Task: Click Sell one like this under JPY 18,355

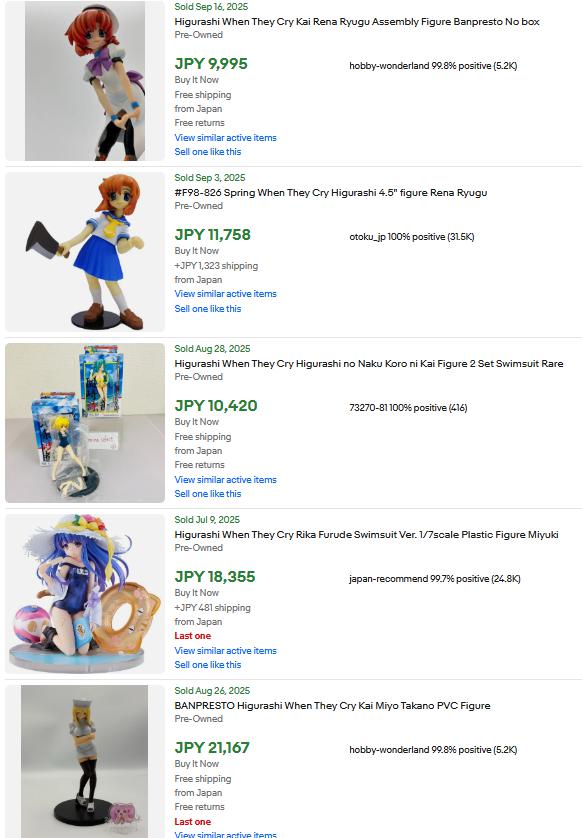Action: point(207,665)
